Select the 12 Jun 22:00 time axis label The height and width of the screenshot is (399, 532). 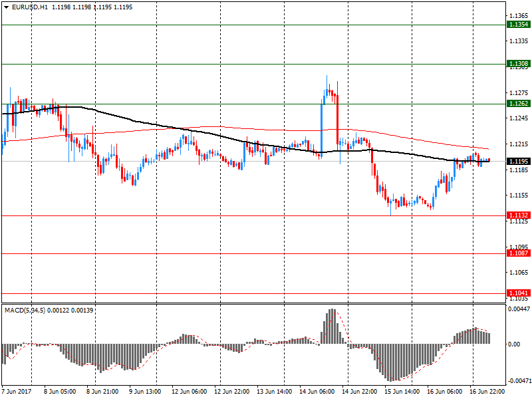[x=231, y=391]
